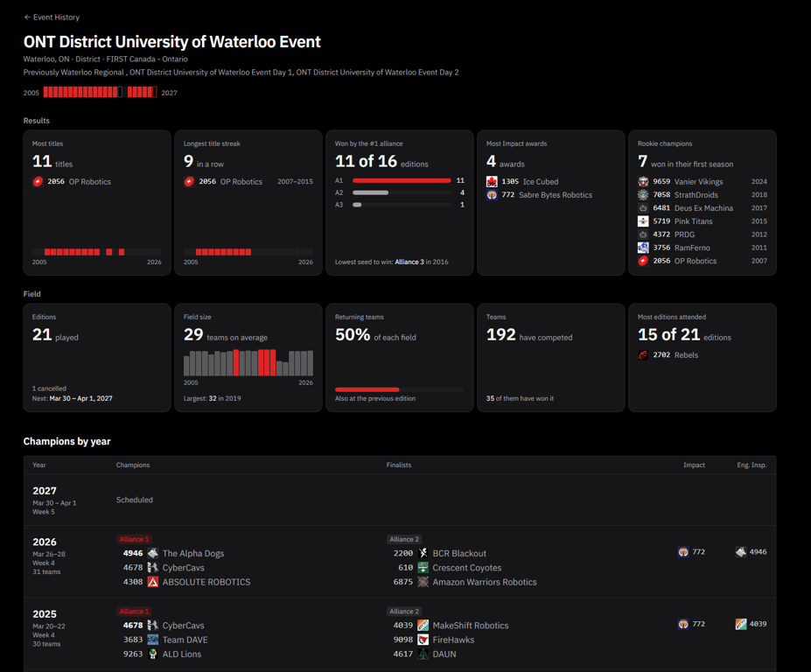Viewport: 811px width, 672px height.
Task: Go back to Event History
Action: (52, 17)
